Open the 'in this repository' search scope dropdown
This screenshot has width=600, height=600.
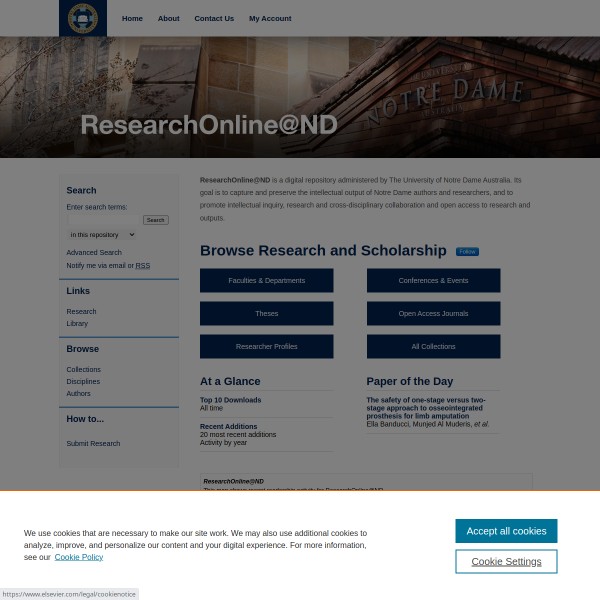coord(101,235)
